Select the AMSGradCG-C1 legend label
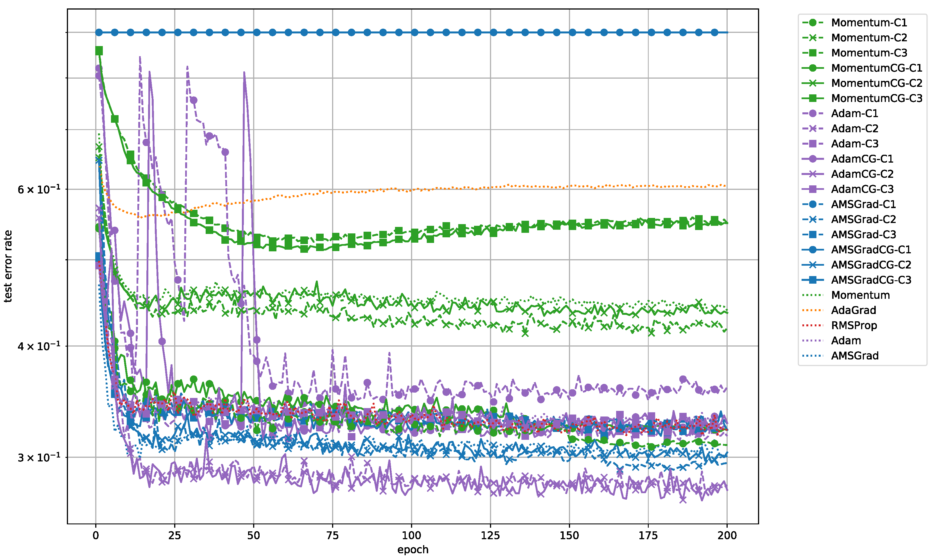The height and width of the screenshot is (560, 935). 871,250
